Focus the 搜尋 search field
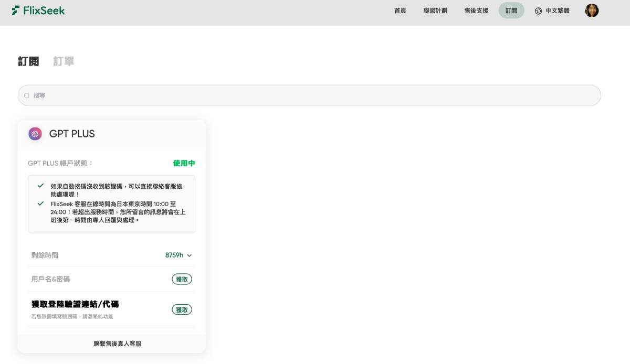Viewport: 630px width, 364px height. point(309,95)
